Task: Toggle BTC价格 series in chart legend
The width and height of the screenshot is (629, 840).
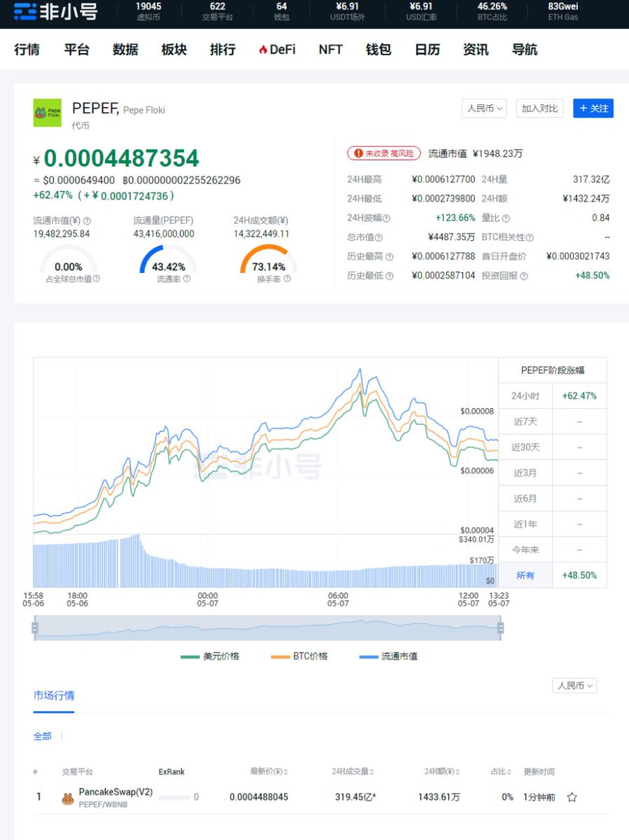Action: click(x=298, y=657)
